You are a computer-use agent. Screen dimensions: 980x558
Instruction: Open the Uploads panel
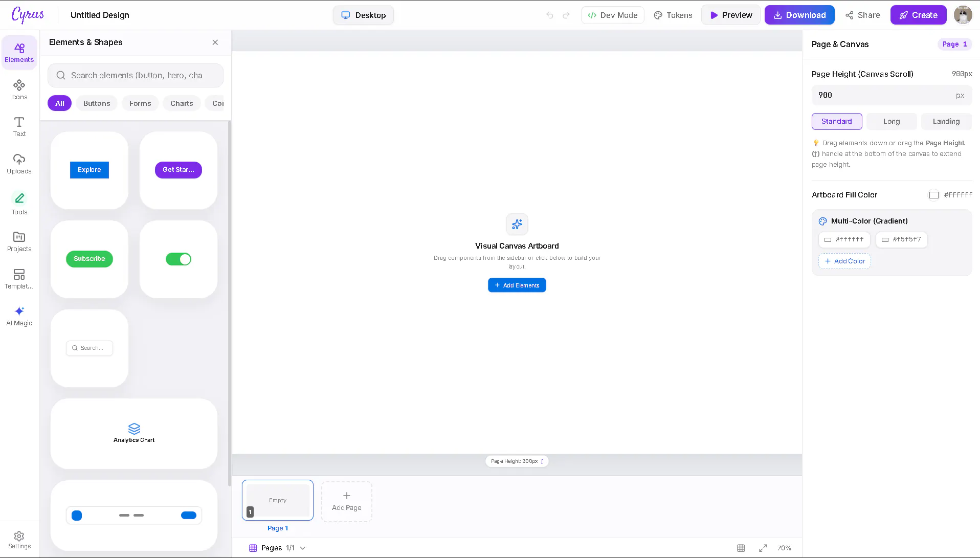pyautogui.click(x=19, y=164)
